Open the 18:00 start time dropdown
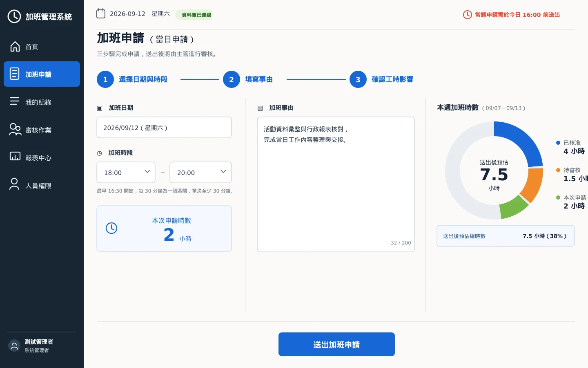This screenshot has height=368, width=588. pyautogui.click(x=126, y=173)
